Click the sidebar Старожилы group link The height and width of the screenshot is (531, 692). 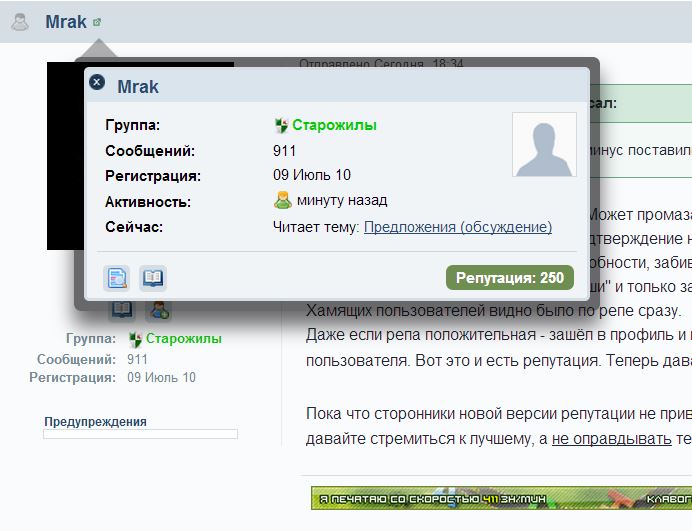184,339
